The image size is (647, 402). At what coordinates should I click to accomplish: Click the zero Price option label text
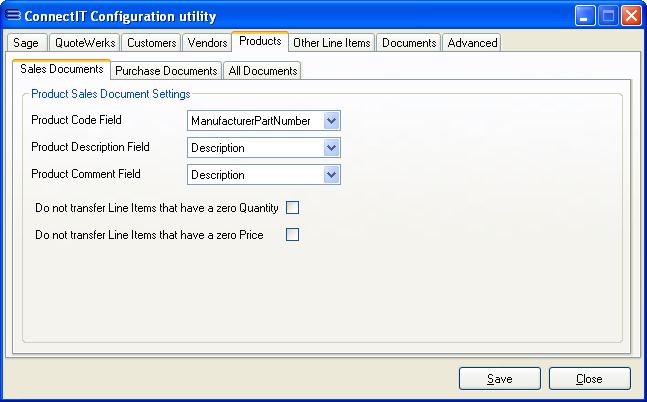pos(149,235)
